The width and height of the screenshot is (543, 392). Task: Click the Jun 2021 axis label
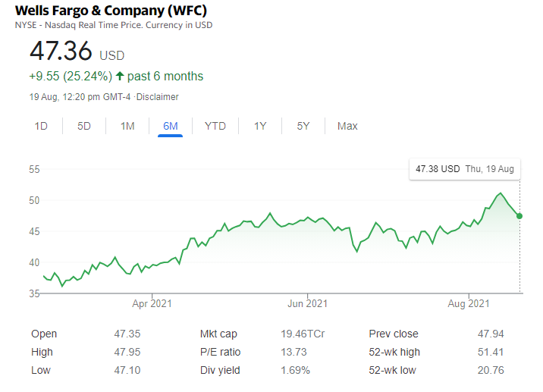[307, 304]
